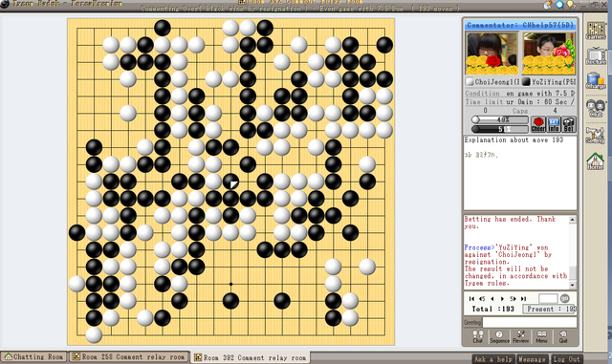Image resolution: width=612 pixels, height=364 pixels.
Task: Advance five moves forward
Action: 513,298
